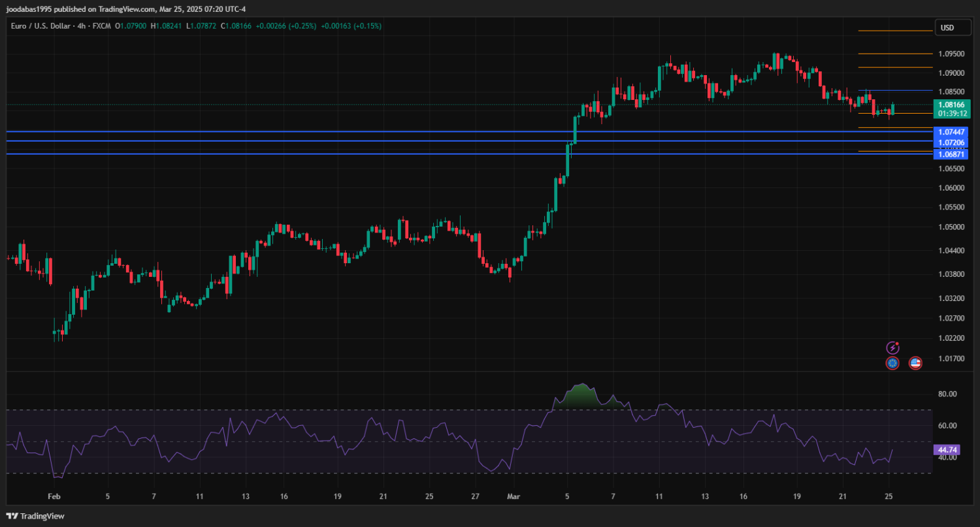This screenshot has height=527, width=980.
Task: Click the 'Feb' label on time axis
Action: tap(55, 496)
